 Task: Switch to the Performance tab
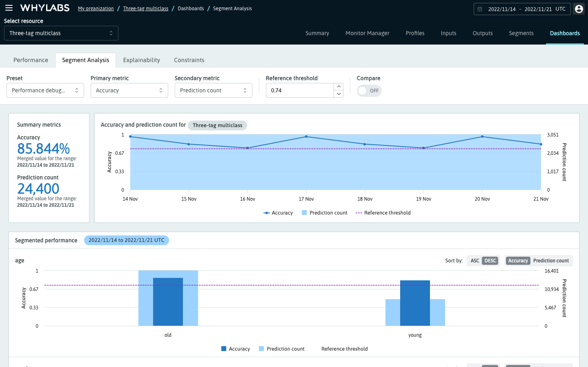click(31, 60)
